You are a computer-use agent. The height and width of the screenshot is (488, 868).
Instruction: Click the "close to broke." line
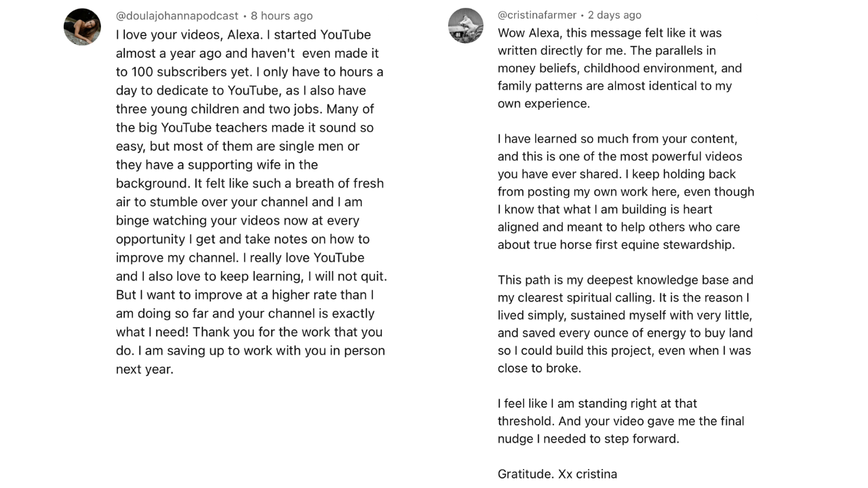click(x=538, y=368)
